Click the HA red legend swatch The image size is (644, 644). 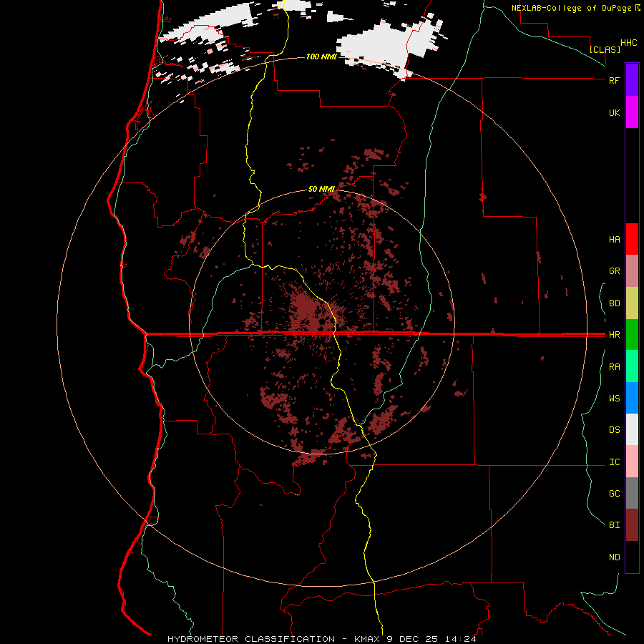tap(632, 239)
